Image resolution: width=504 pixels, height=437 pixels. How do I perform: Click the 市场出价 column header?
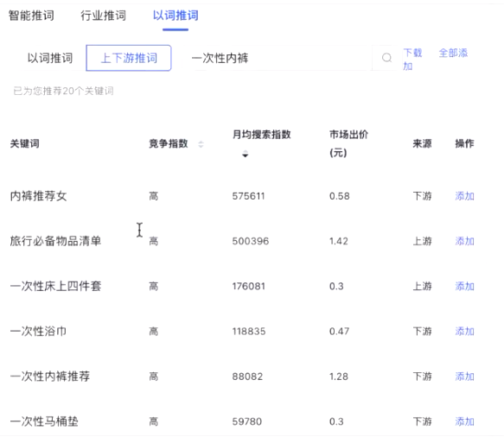pyautogui.click(x=348, y=143)
